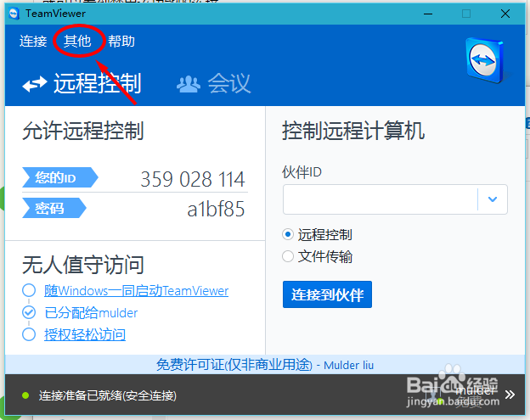Screen dimensions: 530x420
Task: Open the 其他 menu
Action: coord(77,42)
